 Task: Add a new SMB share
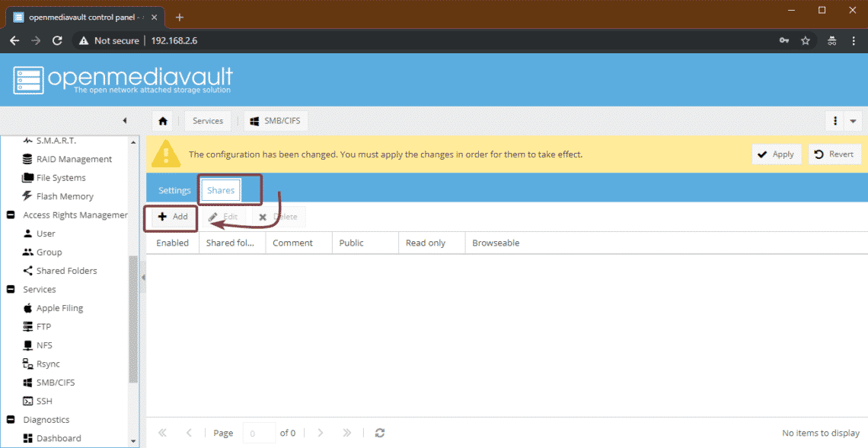point(173,217)
